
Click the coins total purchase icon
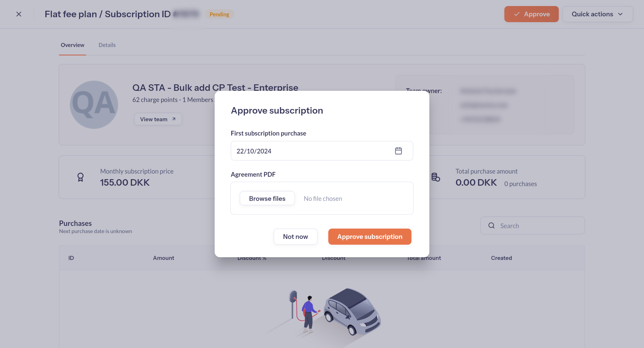(x=436, y=177)
